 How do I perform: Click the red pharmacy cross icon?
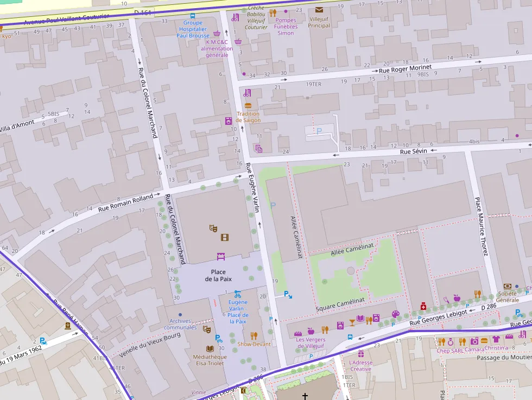pyautogui.click(x=423, y=307)
